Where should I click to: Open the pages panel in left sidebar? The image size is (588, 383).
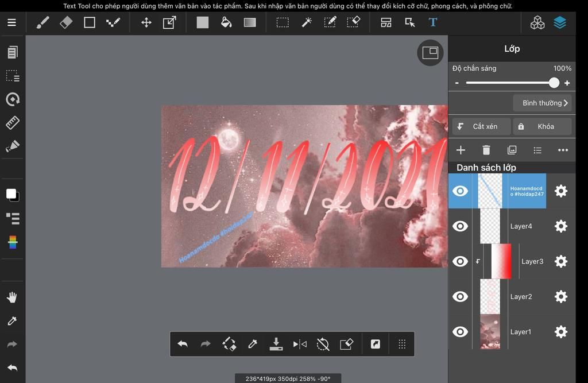click(x=13, y=52)
